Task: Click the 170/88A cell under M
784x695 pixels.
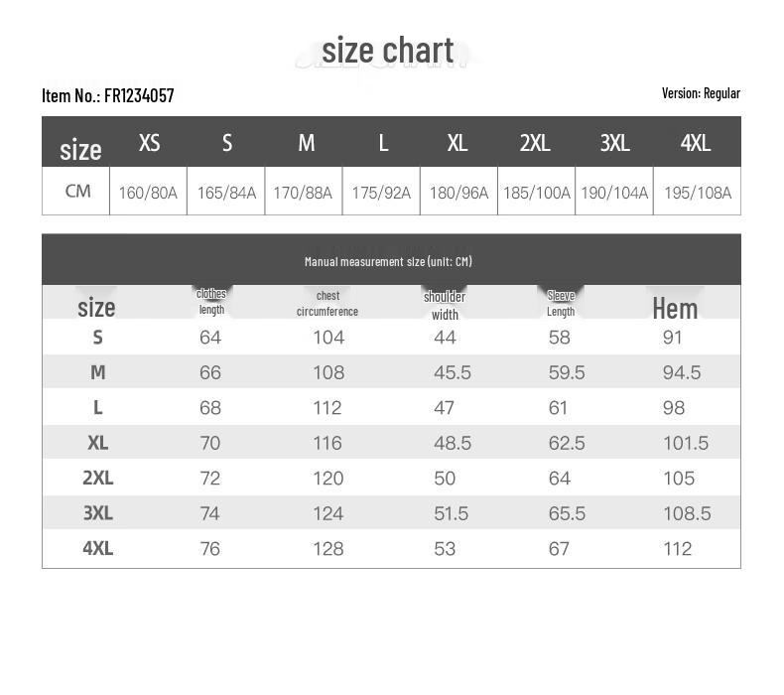Action: click(303, 193)
